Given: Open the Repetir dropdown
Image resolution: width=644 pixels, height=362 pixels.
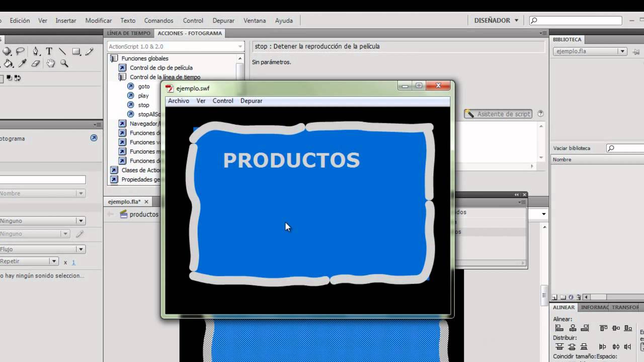Looking at the screenshot, I should (29, 261).
